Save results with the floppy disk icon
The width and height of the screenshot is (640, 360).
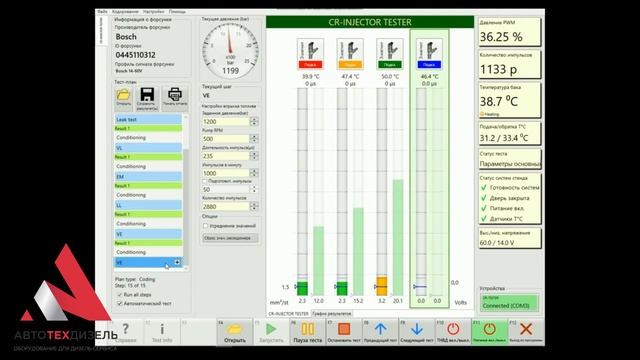point(147,98)
